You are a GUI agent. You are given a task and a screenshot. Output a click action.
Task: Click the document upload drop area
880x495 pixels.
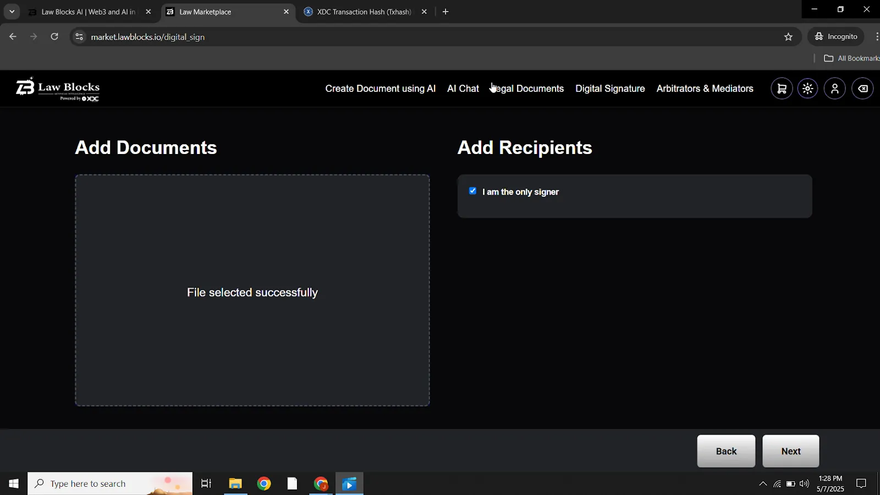click(252, 291)
